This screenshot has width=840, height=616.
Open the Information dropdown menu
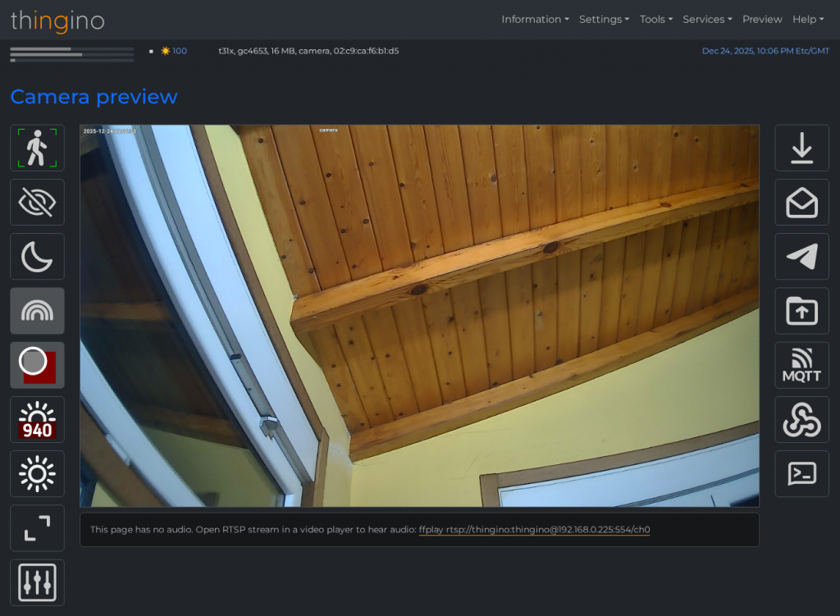[x=535, y=19]
